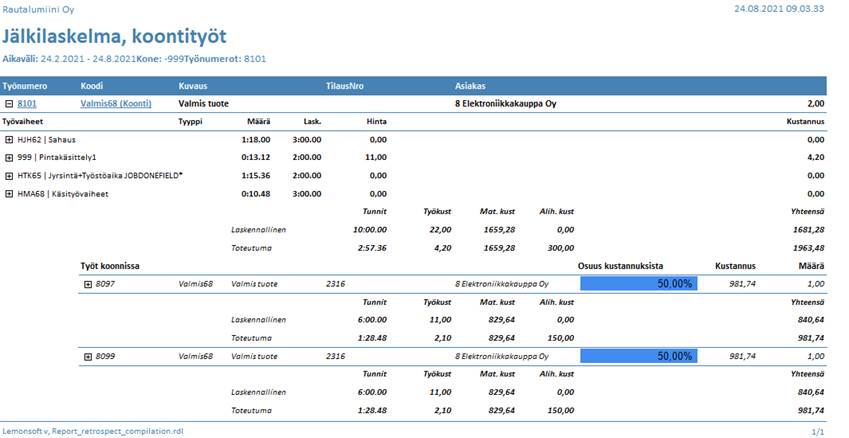Click the 50.00% cost share bar for 8099

(x=638, y=356)
